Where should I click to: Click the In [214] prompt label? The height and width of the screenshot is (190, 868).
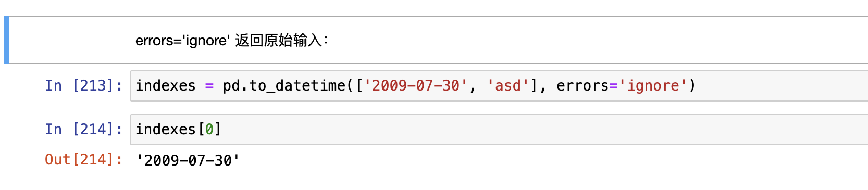83,129
